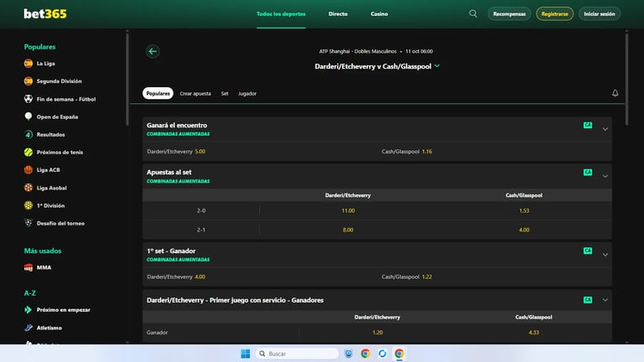
Task: Click Combinadas aumentadas under Apuestas al set
Action: point(179,181)
